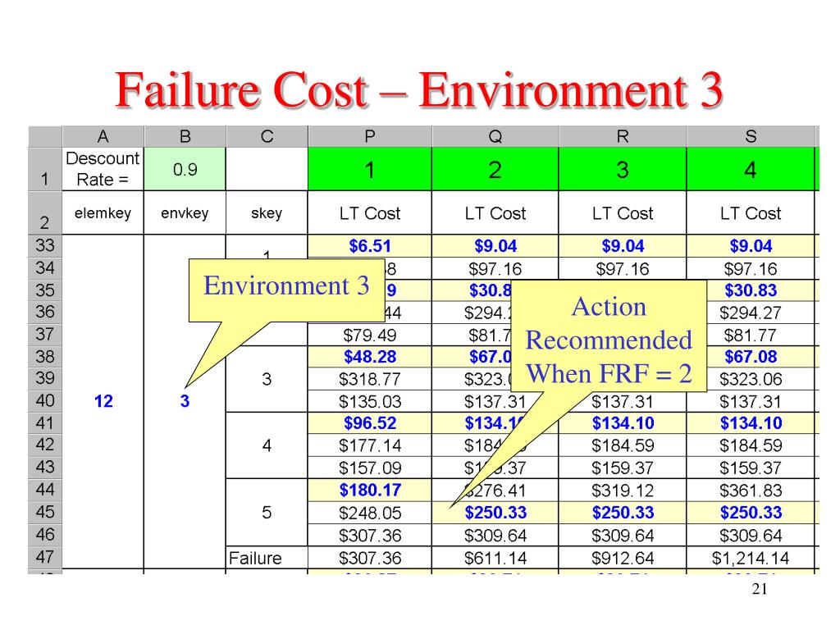Viewport: 840px width, 630px height.
Task: Click $9.04 in column Q
Action: 495,246
